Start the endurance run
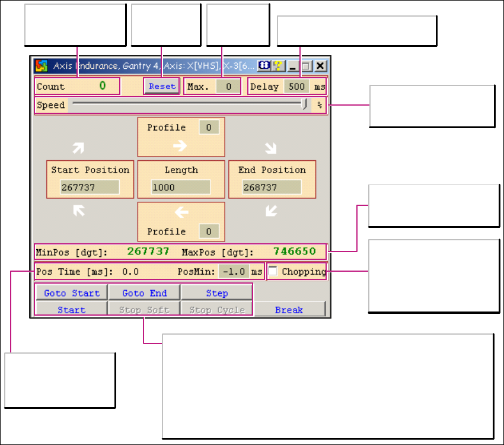The height and width of the screenshot is (445, 504). (x=72, y=310)
